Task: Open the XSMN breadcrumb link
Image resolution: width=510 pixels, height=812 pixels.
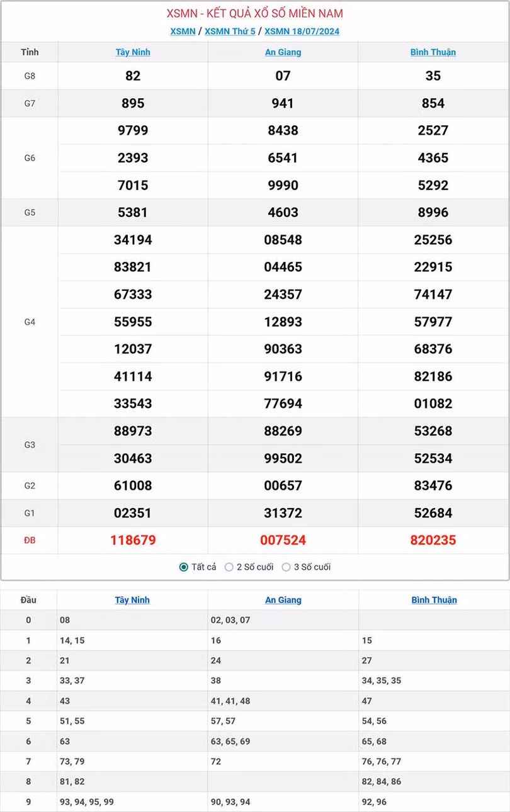Action: pyautogui.click(x=183, y=31)
